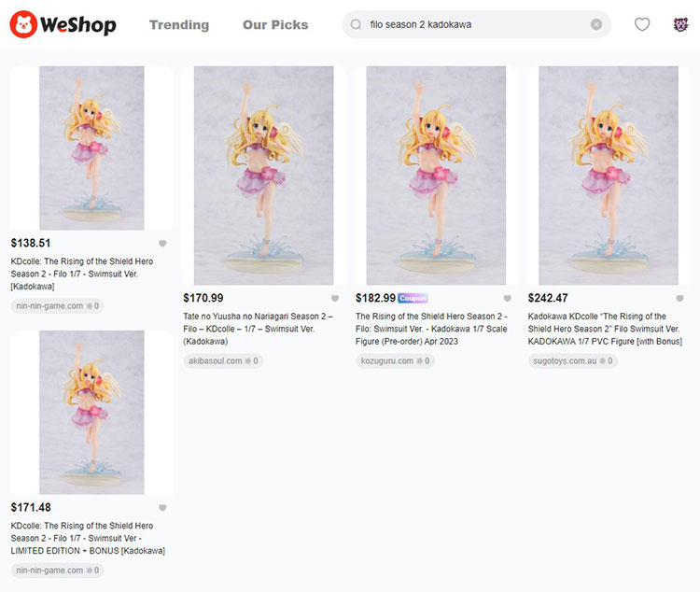Click the Coupon badge beside $182.99
The width and height of the screenshot is (700, 592).
(413, 298)
